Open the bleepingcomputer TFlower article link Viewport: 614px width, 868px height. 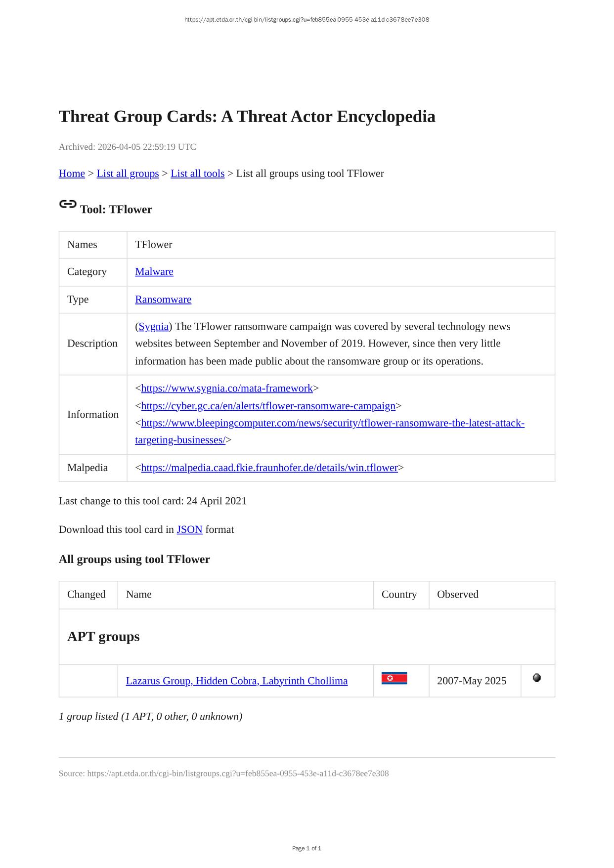332,424
